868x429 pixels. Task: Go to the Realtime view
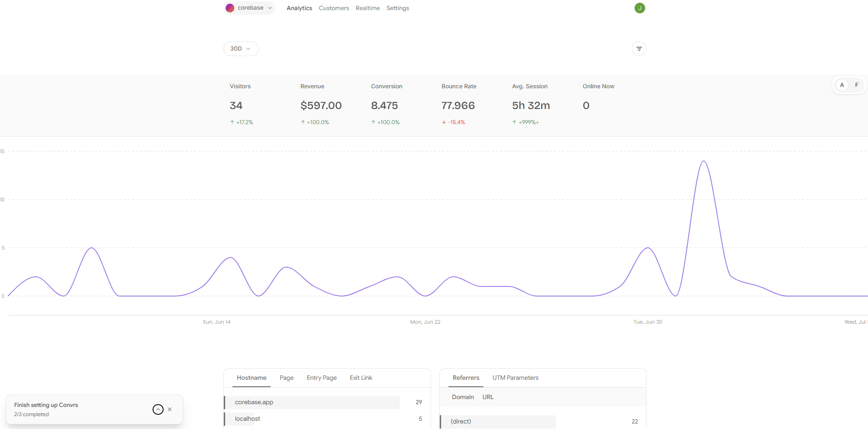coord(368,8)
